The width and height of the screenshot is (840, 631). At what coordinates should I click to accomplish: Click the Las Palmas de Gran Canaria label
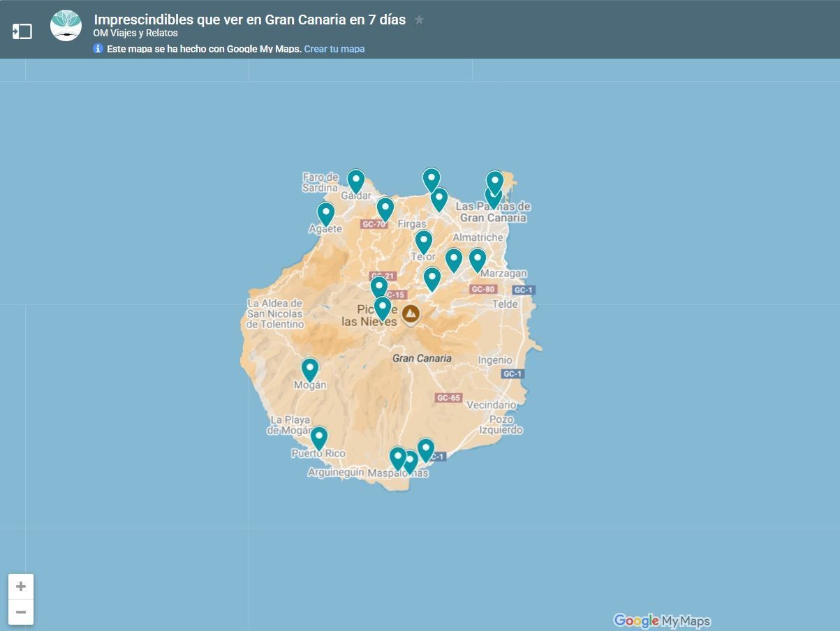(x=493, y=212)
